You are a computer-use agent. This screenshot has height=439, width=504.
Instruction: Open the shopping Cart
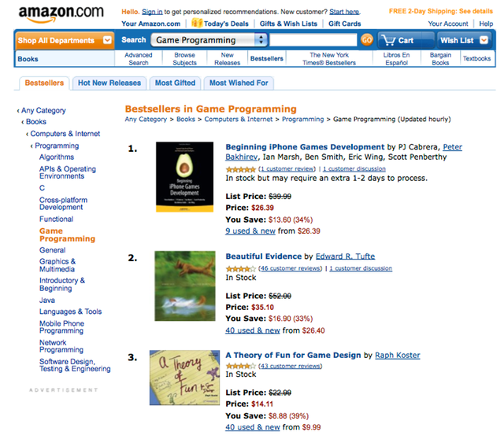[398, 40]
